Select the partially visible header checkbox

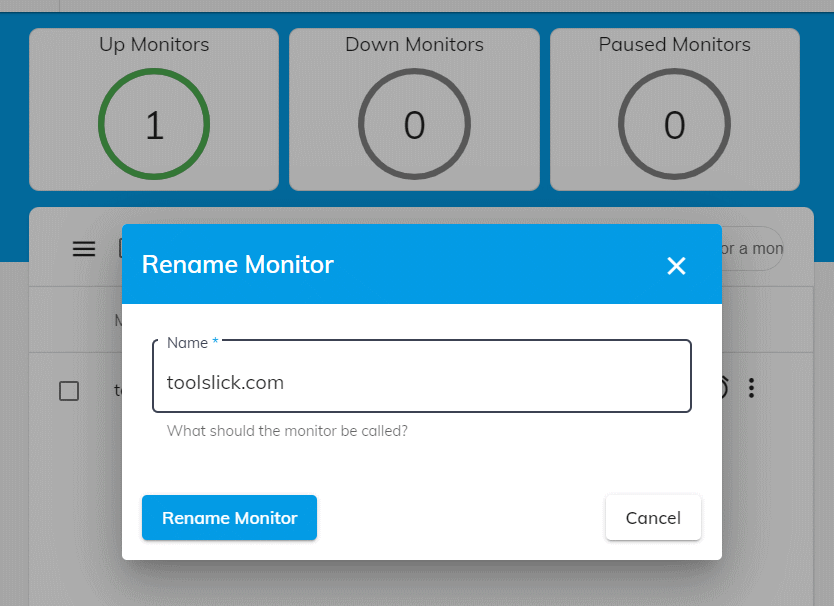point(124,249)
